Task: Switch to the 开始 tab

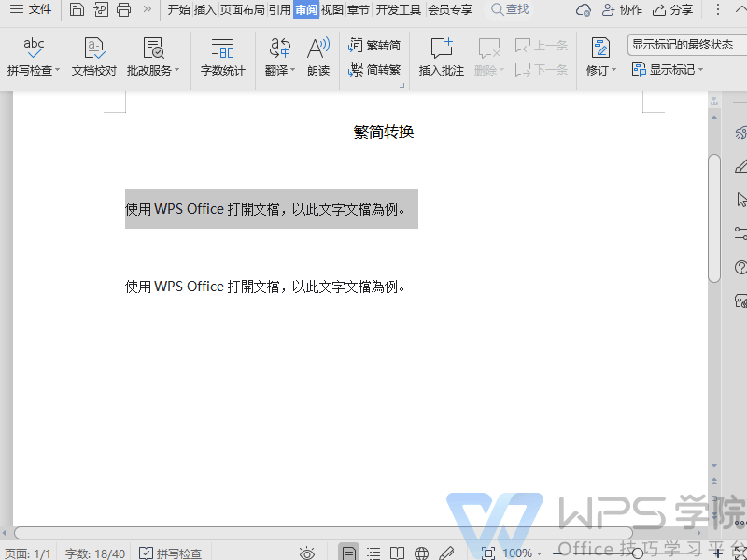Action: tap(179, 9)
